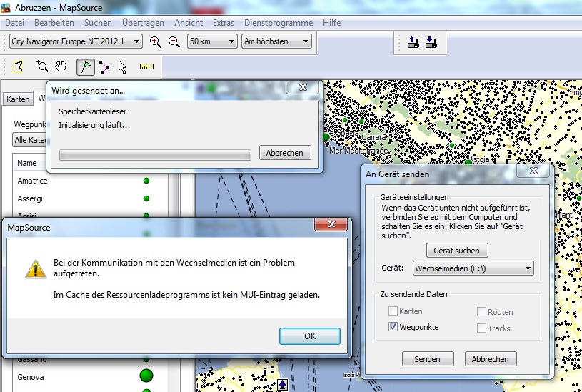Open the Gerät Wechselmedien (F:\) dropdown
582x392 pixels.
473,268
